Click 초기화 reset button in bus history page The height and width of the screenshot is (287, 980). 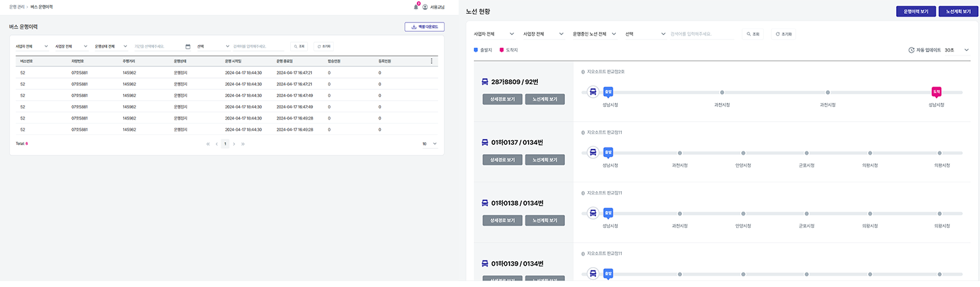point(324,46)
